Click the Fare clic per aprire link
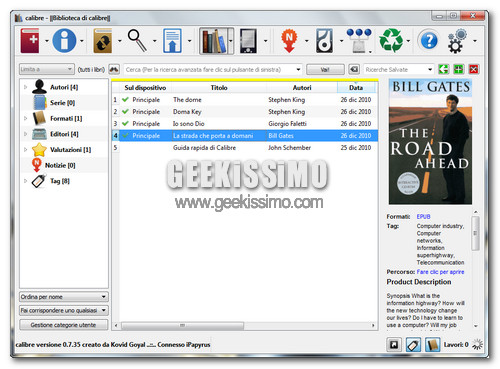Viewport: 500px width, 369px height. [x=440, y=272]
